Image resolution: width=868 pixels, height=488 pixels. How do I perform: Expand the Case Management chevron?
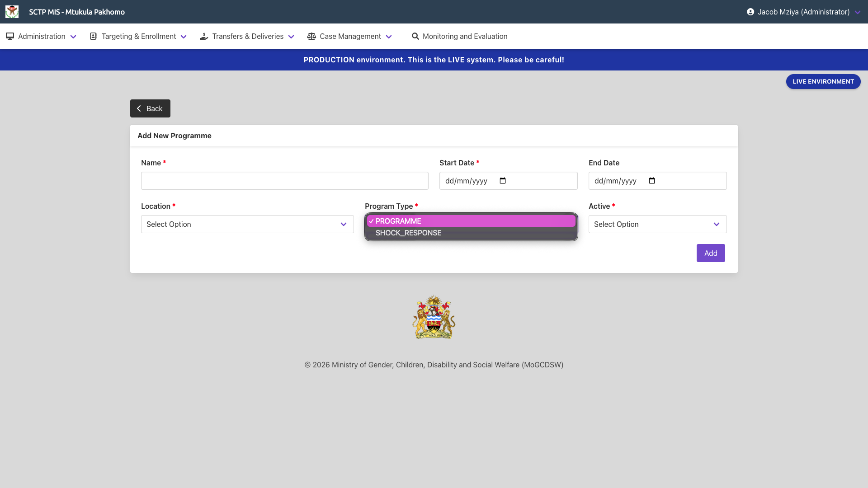tap(389, 37)
